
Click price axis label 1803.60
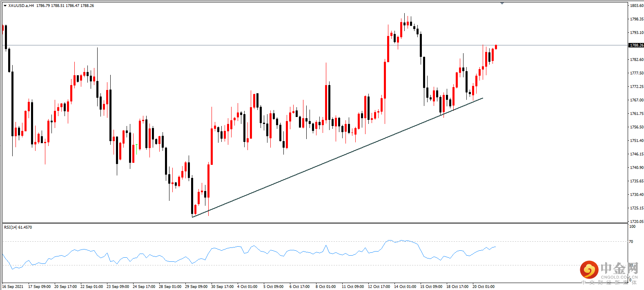637,6
